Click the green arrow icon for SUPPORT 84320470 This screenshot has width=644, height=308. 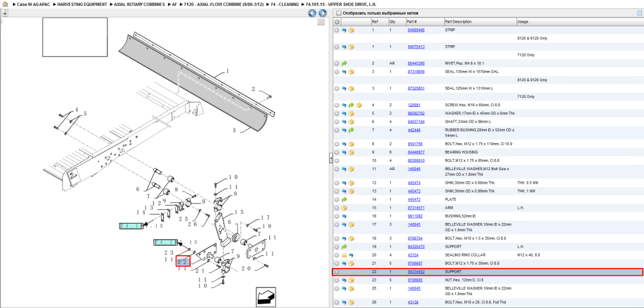point(344,247)
